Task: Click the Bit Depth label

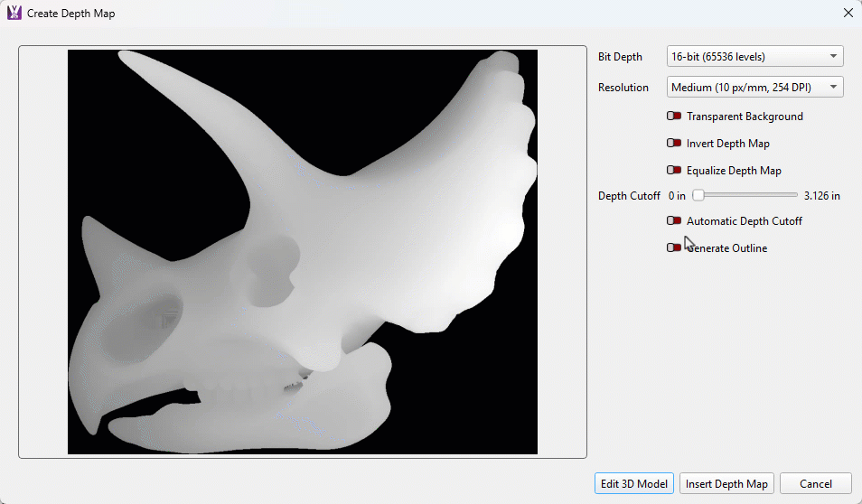Action: click(x=620, y=57)
